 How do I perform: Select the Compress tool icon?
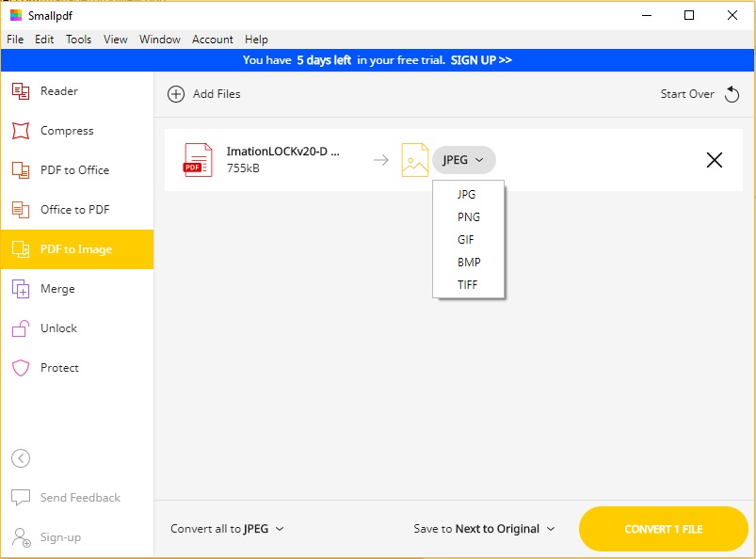pyautogui.click(x=21, y=131)
